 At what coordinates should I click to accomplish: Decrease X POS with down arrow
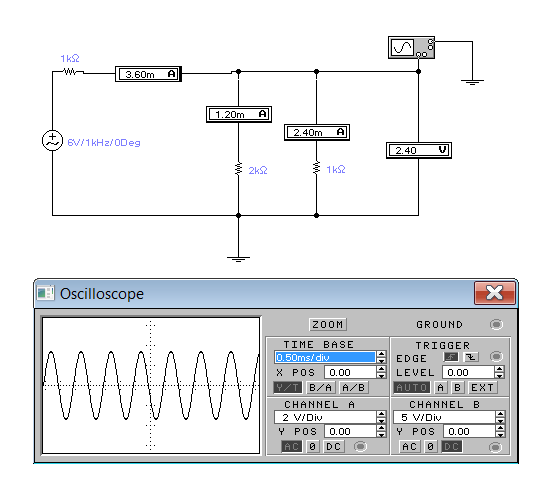tap(381, 375)
